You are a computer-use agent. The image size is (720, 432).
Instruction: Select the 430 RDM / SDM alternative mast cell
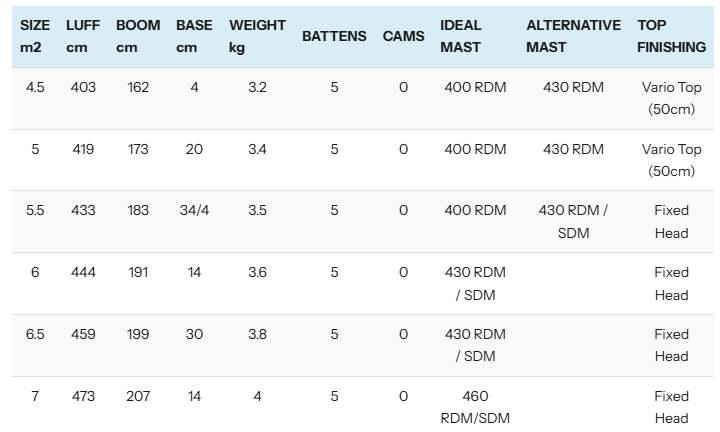coord(573,221)
